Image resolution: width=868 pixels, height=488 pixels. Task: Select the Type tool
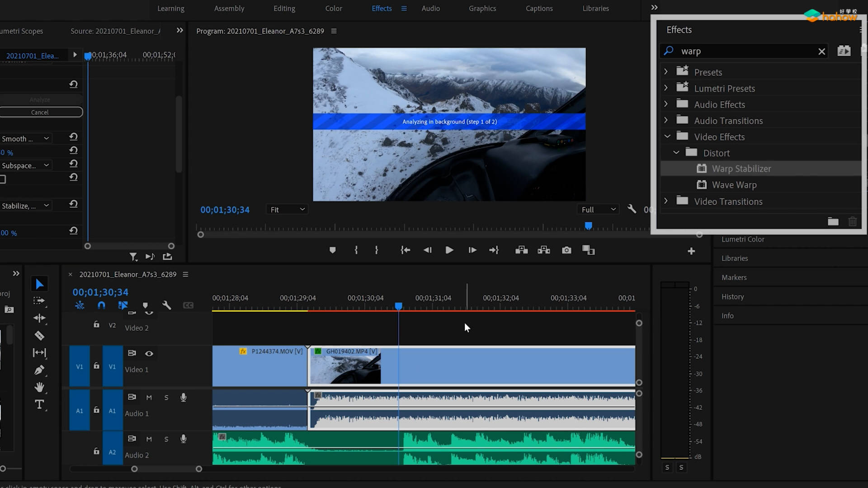[x=39, y=404]
